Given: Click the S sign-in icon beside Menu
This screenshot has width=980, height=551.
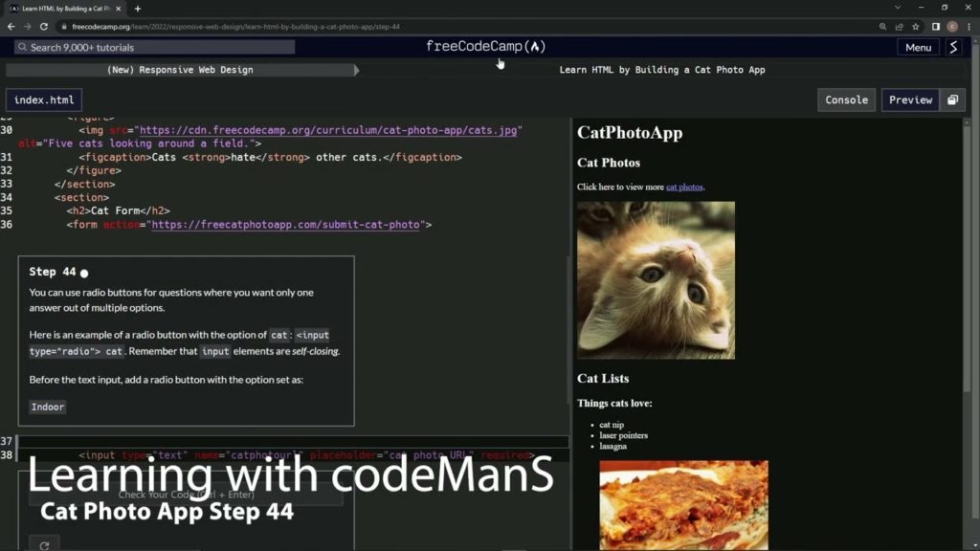Looking at the screenshot, I should (x=954, y=46).
